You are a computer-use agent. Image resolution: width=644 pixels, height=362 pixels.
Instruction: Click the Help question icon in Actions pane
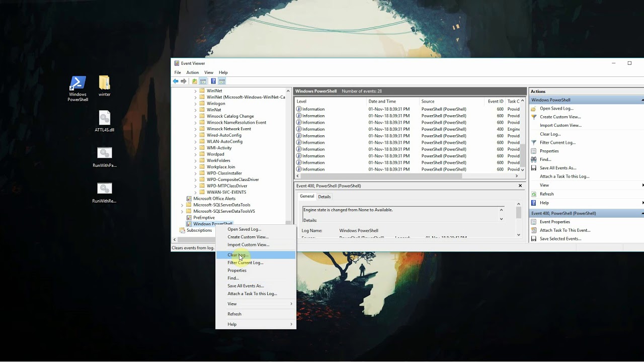[x=534, y=203]
